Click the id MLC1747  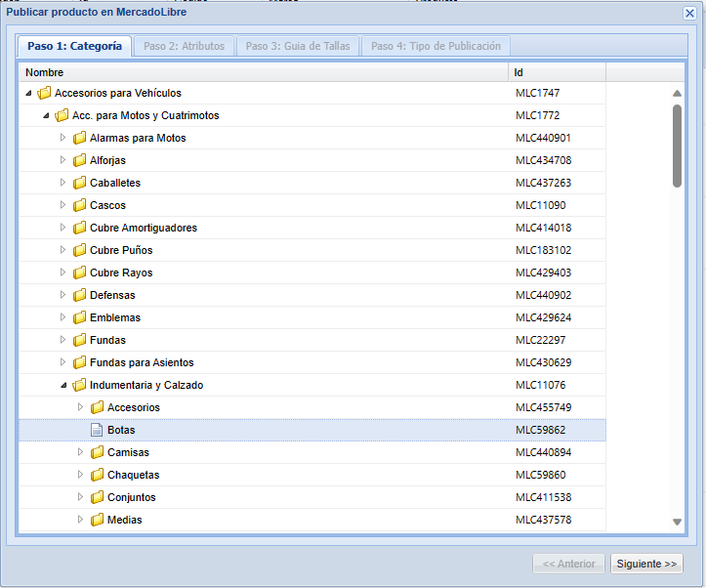(x=538, y=93)
